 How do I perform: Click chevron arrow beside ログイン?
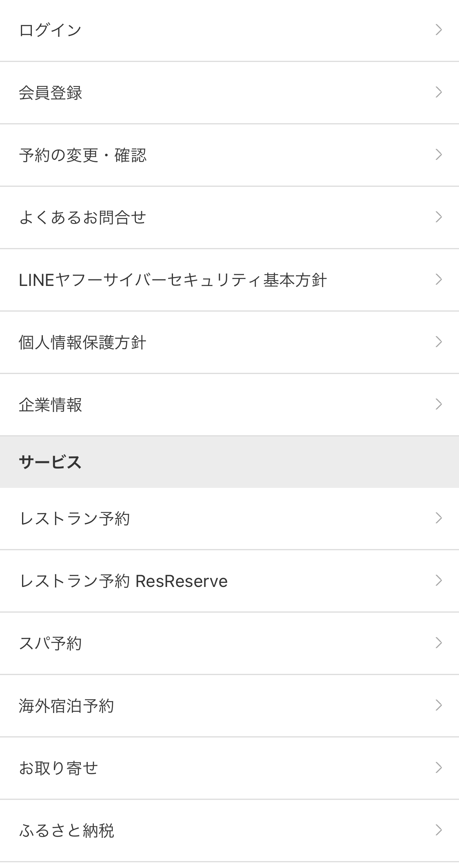(x=439, y=30)
